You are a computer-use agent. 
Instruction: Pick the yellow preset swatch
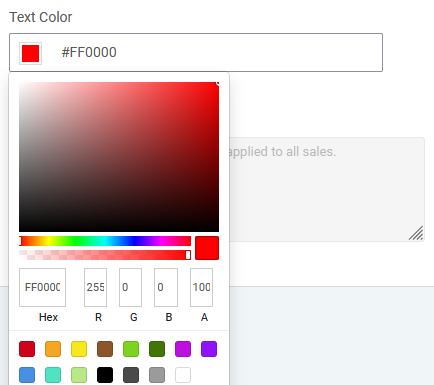point(79,349)
